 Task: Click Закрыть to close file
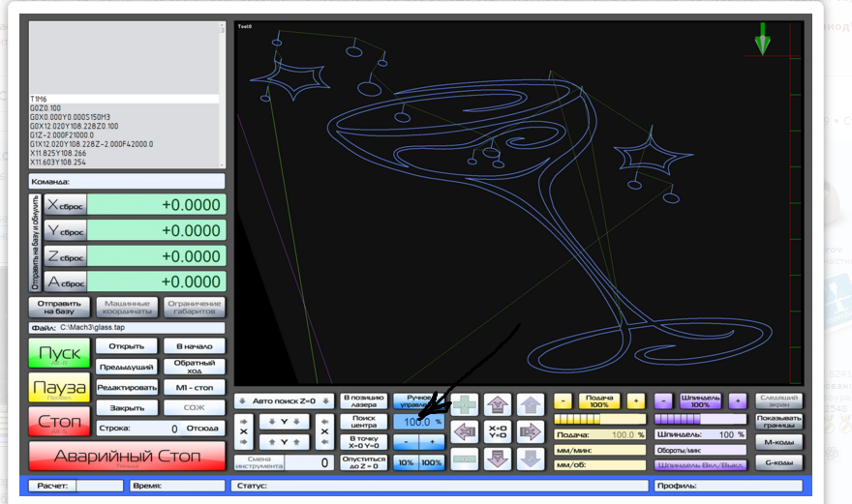[127, 407]
